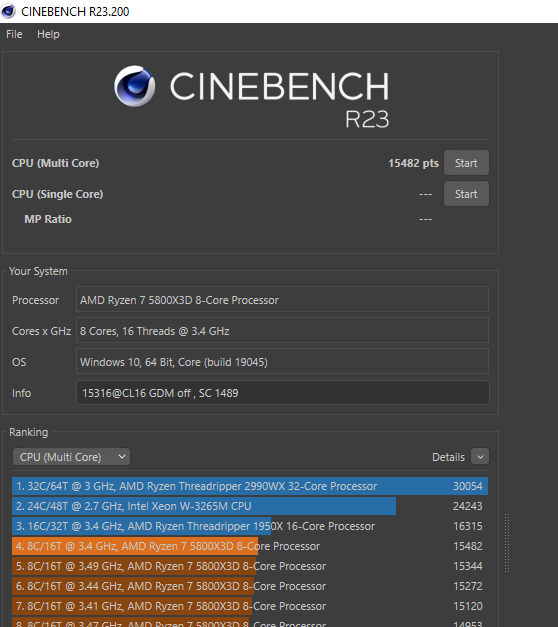Open the Help menu
Image resolution: width=558 pixels, height=627 pixels.
[48, 34]
